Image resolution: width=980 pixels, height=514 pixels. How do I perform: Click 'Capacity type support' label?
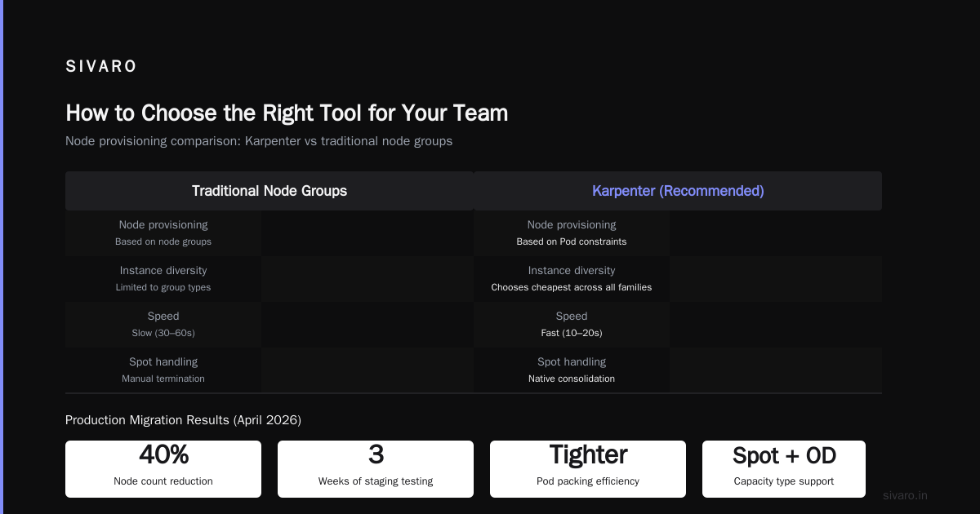[x=784, y=481]
